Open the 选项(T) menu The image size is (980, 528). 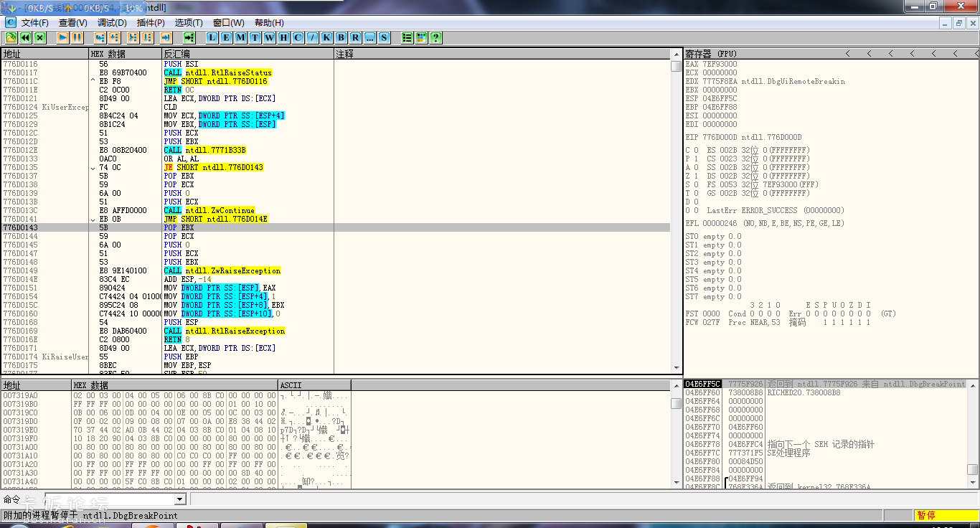[189, 23]
